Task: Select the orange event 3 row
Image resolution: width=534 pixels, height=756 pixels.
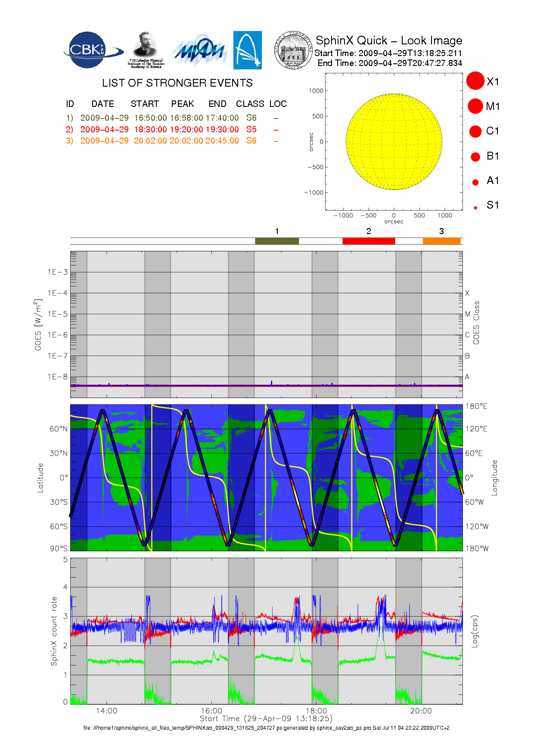Action: [172, 141]
